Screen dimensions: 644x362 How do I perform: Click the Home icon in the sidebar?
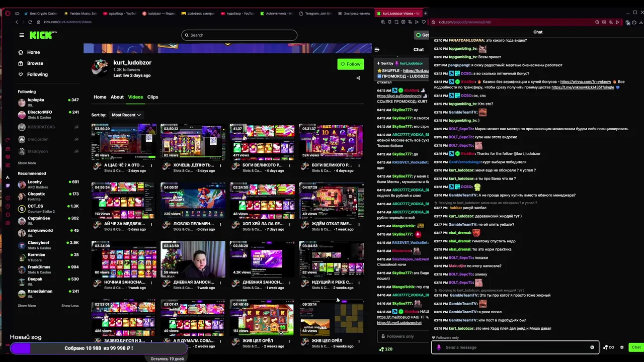point(21,52)
